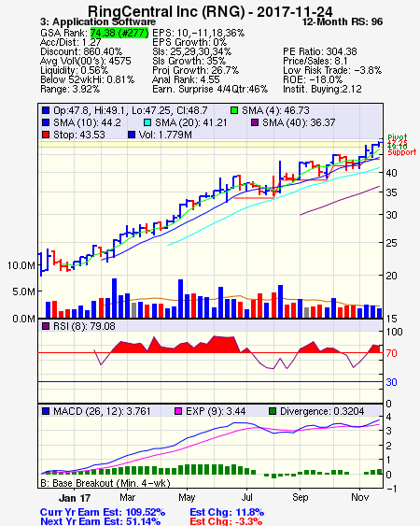The image size is (420, 526).
Task: Click the '3: Application Software' industry label
Action: pyautogui.click(x=98, y=21)
